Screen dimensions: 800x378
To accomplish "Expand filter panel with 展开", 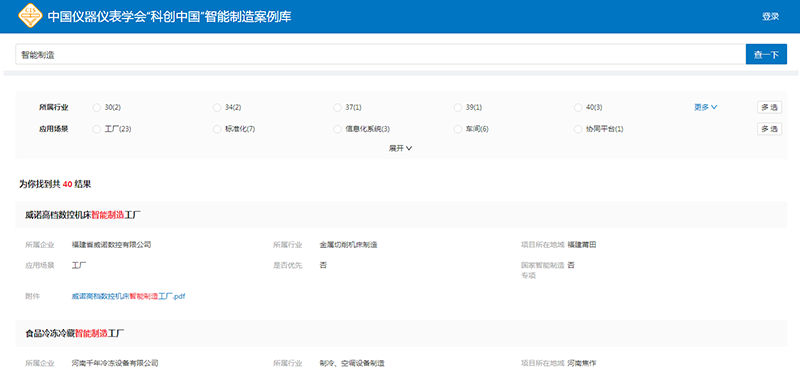I will tap(401, 148).
